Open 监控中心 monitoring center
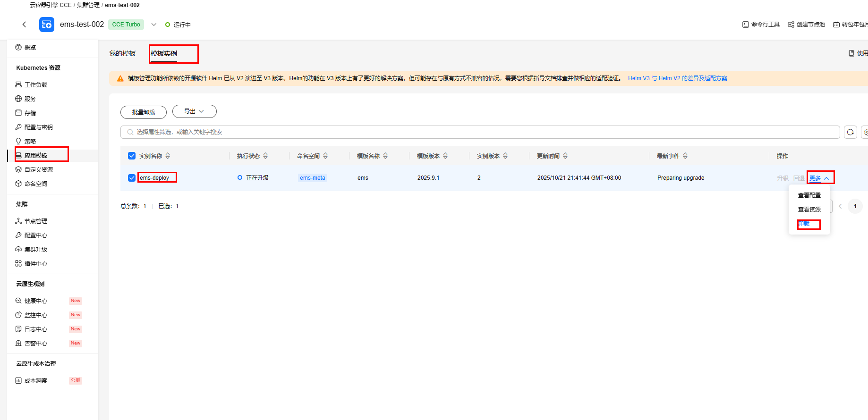The image size is (868, 420). coord(31,315)
